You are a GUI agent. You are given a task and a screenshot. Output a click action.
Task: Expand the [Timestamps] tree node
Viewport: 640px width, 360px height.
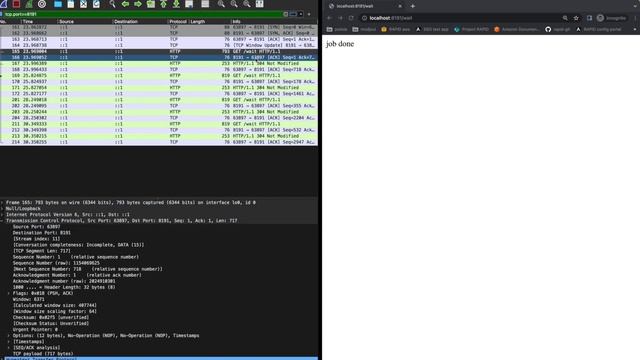[x=9, y=342]
